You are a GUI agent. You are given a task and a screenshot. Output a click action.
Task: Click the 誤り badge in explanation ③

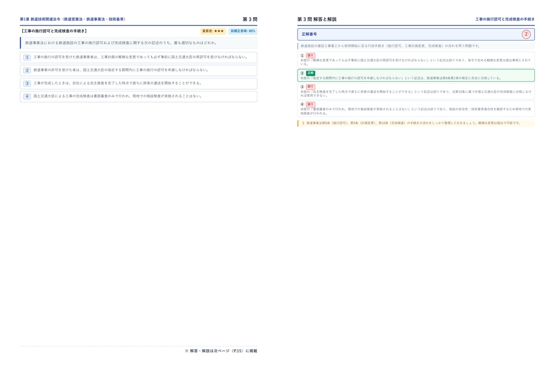[x=311, y=87]
